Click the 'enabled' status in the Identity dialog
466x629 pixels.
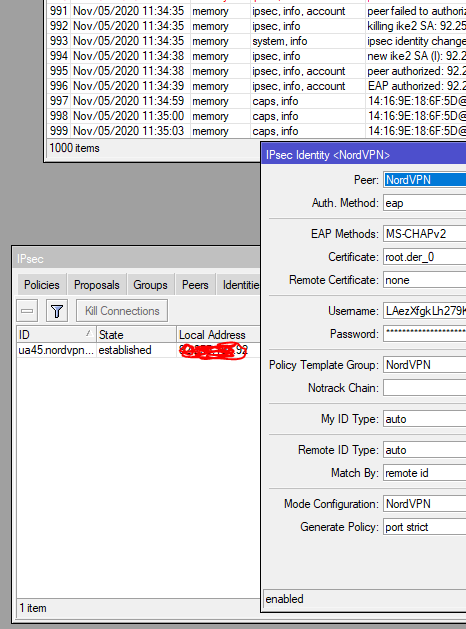tap(284, 599)
